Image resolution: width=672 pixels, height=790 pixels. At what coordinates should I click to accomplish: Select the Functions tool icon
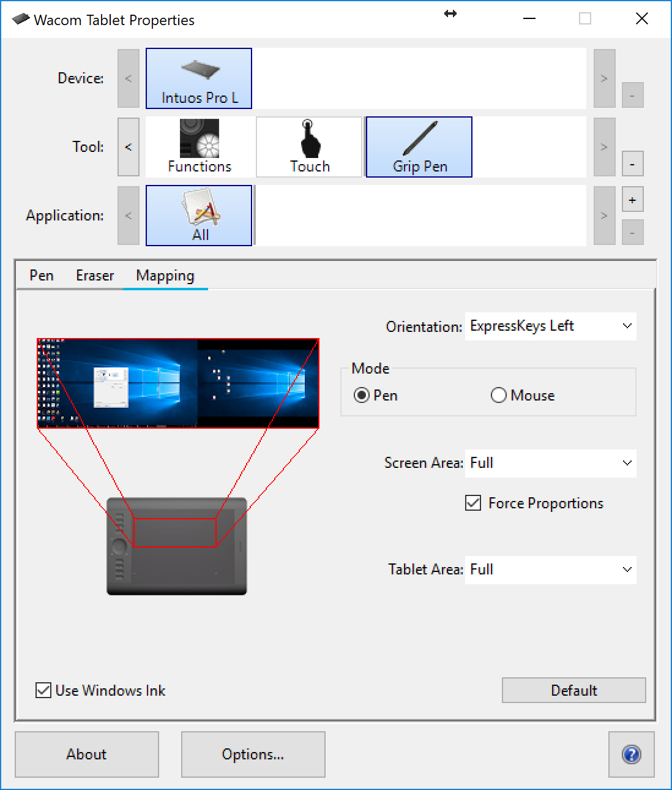[x=200, y=147]
